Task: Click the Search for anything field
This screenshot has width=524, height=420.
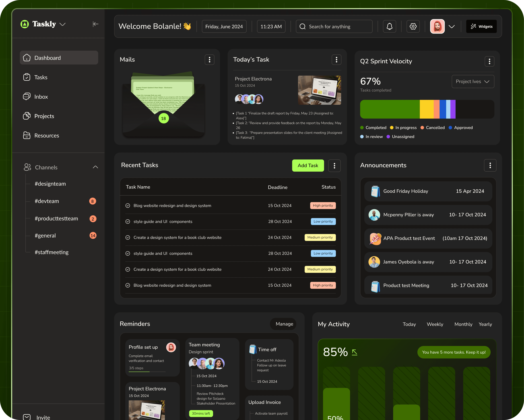Action: [334, 26]
